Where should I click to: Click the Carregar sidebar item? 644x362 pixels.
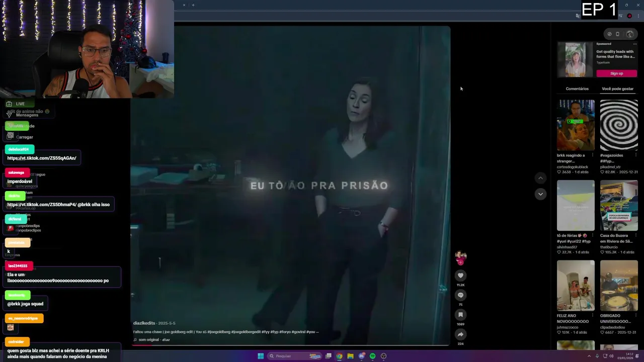24,137
